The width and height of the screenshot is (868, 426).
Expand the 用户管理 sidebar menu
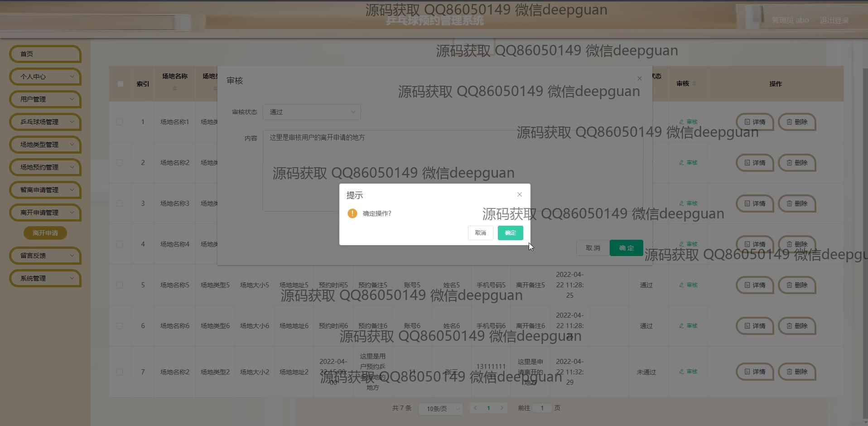click(x=45, y=99)
